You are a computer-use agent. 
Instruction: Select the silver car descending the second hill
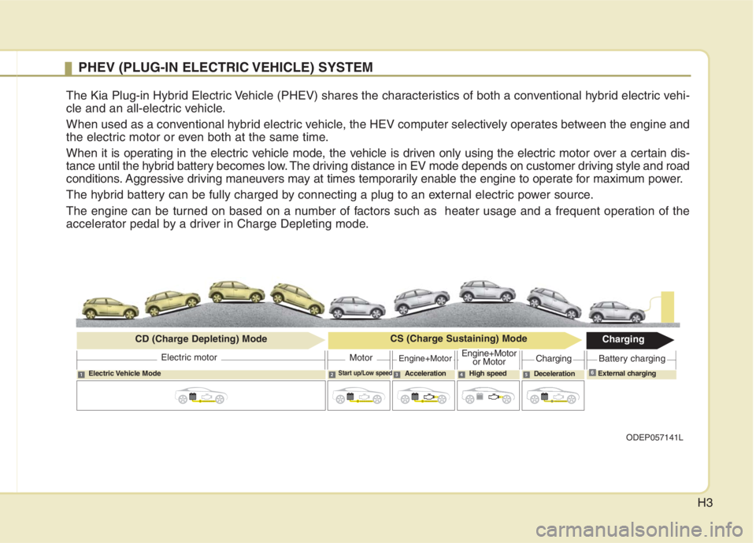pyautogui.click(x=554, y=304)
